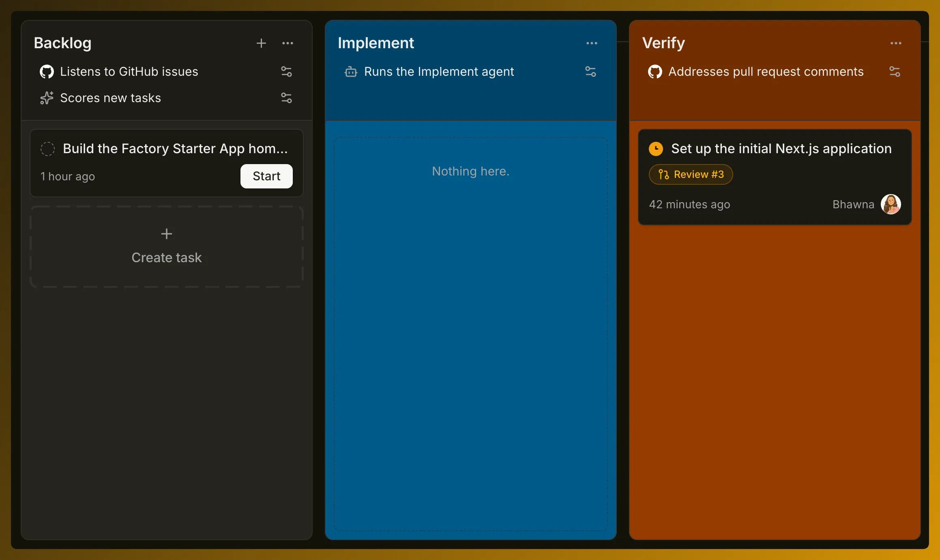Click the dashed status circle on the Factory Starter task
Image resolution: width=940 pixels, height=560 pixels.
pos(47,149)
